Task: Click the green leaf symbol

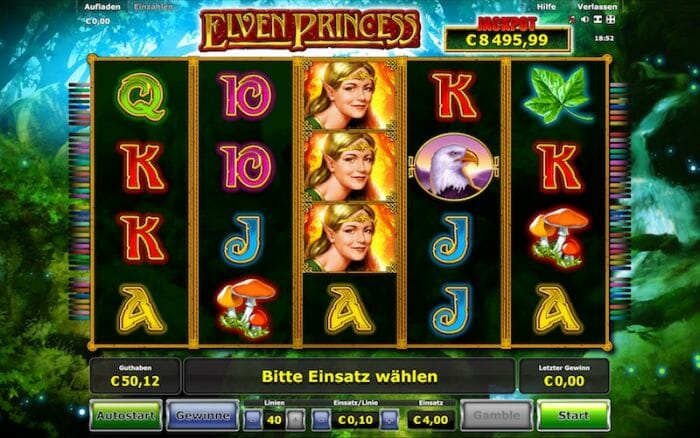Action: pos(558,95)
